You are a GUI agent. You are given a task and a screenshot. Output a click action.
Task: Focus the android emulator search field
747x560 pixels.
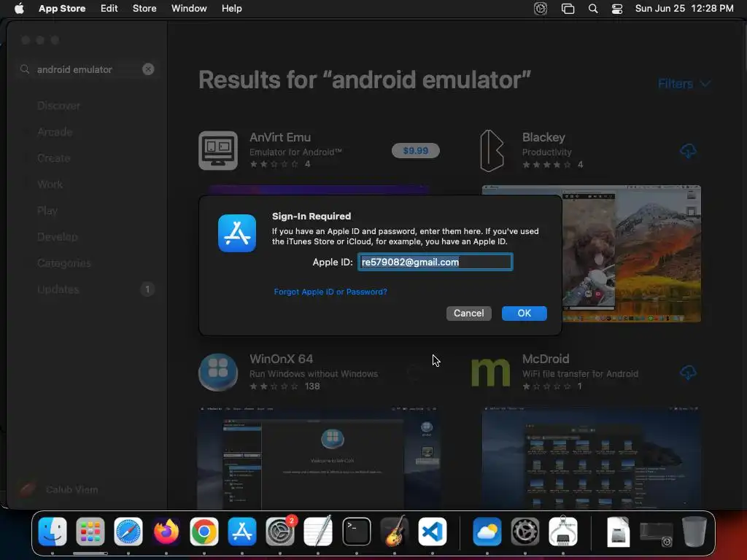[88, 69]
